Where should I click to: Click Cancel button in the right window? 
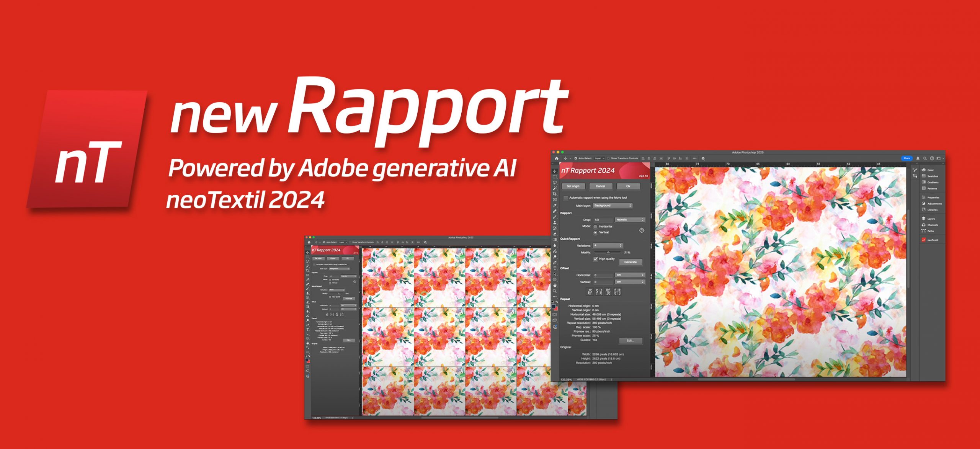(600, 186)
